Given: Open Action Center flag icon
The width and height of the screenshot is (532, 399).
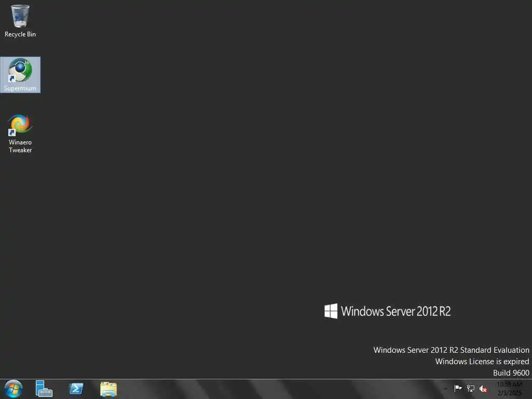Looking at the screenshot, I should coord(458,389).
